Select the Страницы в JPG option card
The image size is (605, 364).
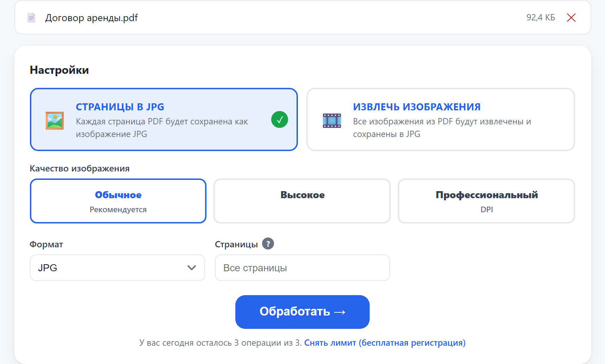[164, 119]
